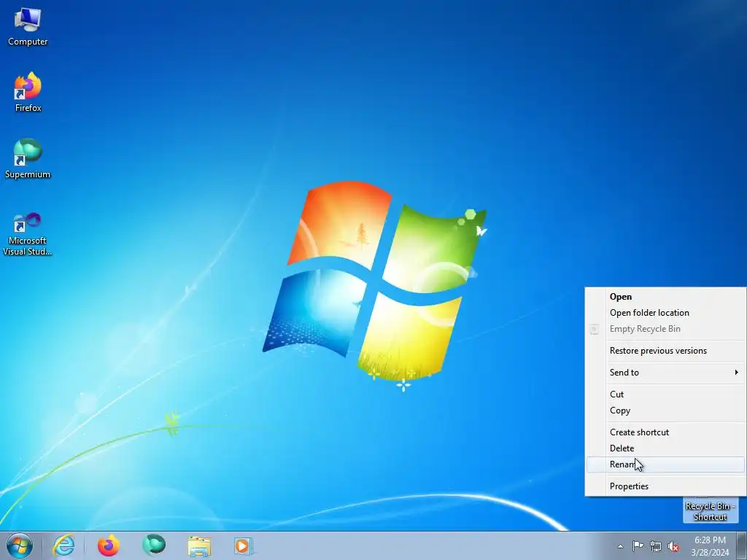Launch Internet Explorer from the taskbar
Image resolution: width=747 pixels, height=560 pixels.
64,545
